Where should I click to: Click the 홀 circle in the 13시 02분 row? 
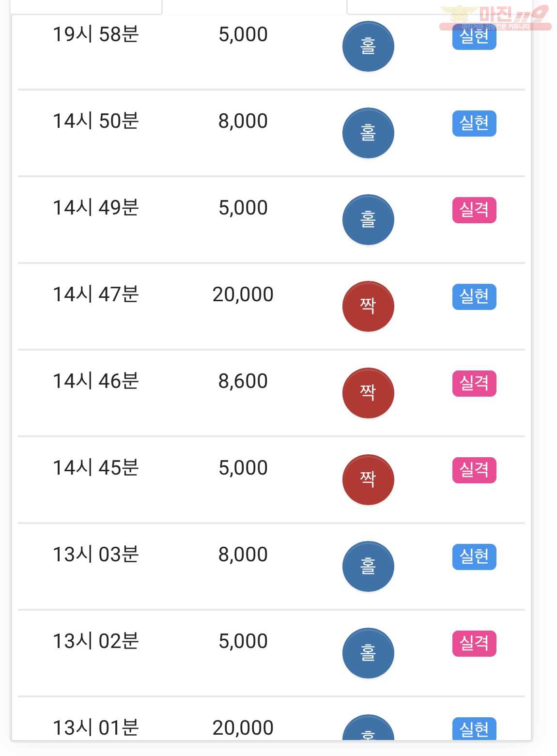tap(368, 653)
